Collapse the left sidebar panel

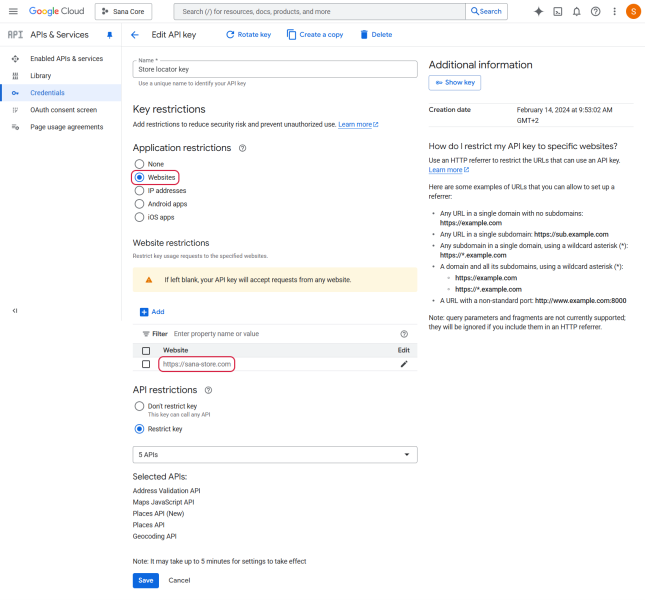coord(14,311)
